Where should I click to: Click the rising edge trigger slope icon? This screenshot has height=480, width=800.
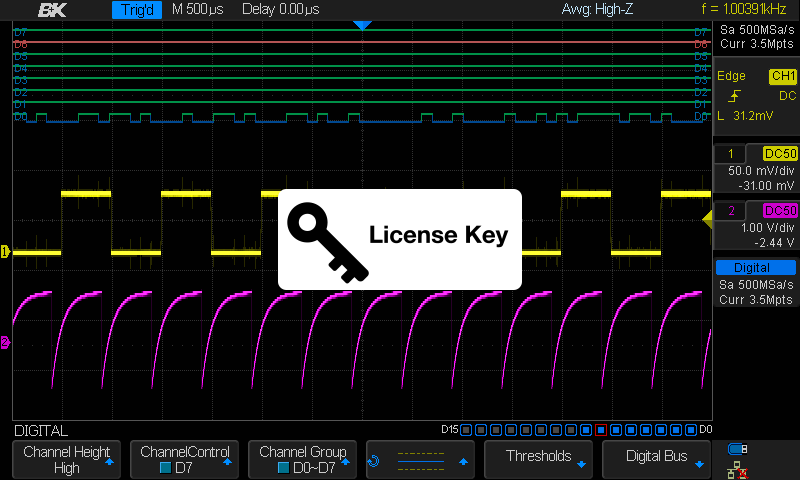click(735, 96)
